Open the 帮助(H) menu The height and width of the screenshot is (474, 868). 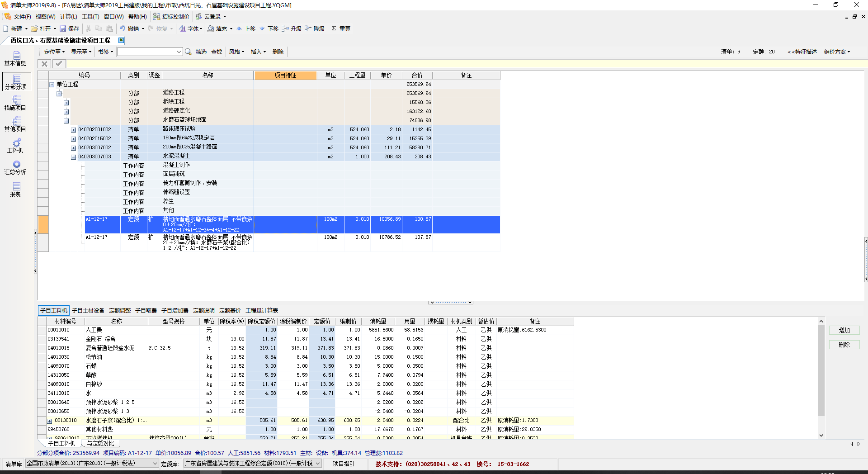(137, 17)
